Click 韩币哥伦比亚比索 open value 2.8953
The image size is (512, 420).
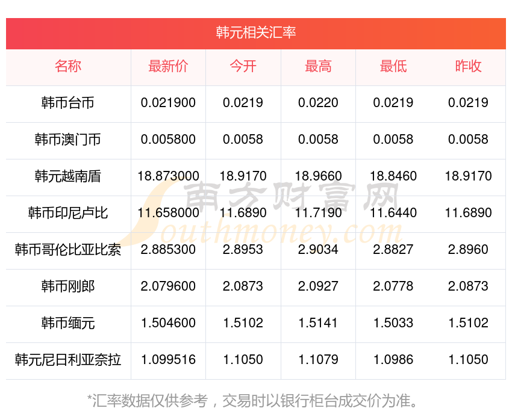coord(243,250)
